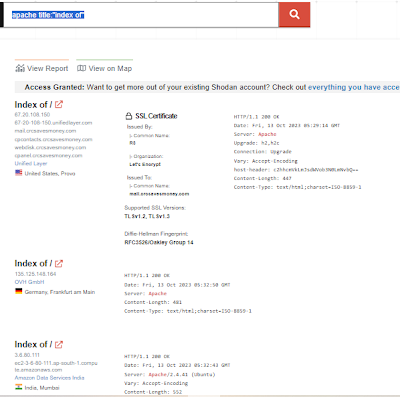Click 'Content-Length: 447' header line
The image size is (400, 397).
[263, 178]
